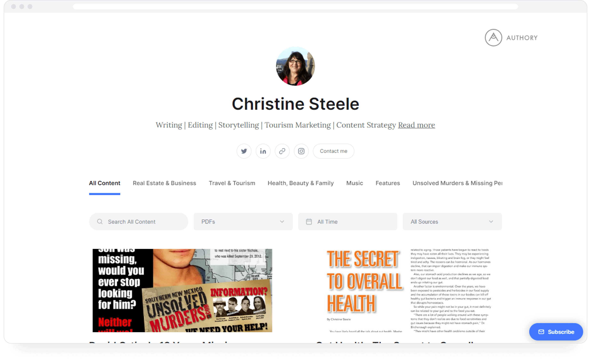This screenshot has width=591, height=364.
Task: Open the All Sources dropdown
Action: [x=452, y=222]
